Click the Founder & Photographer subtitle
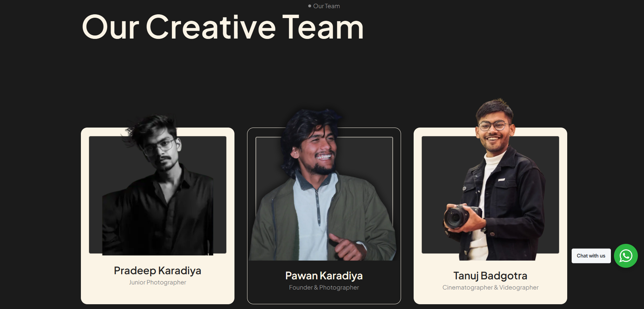644x309 pixels. (324, 288)
